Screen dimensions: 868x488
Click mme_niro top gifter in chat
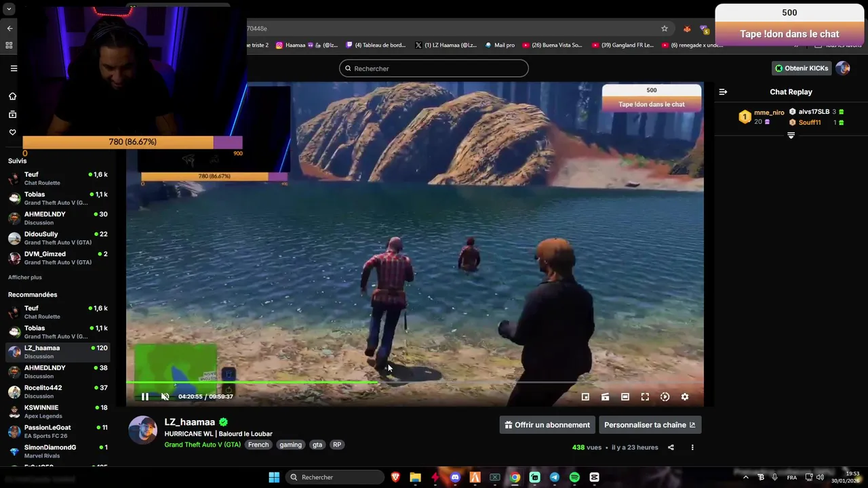coord(769,113)
